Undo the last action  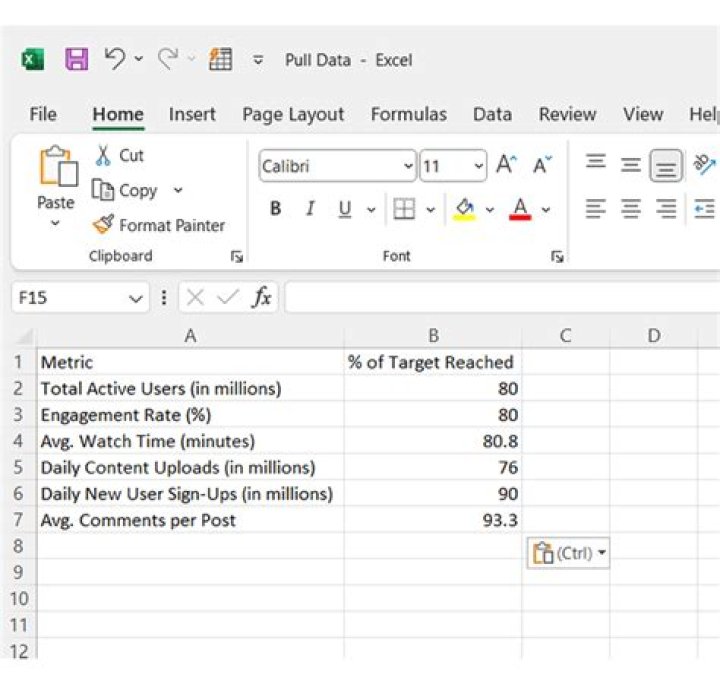coord(115,59)
